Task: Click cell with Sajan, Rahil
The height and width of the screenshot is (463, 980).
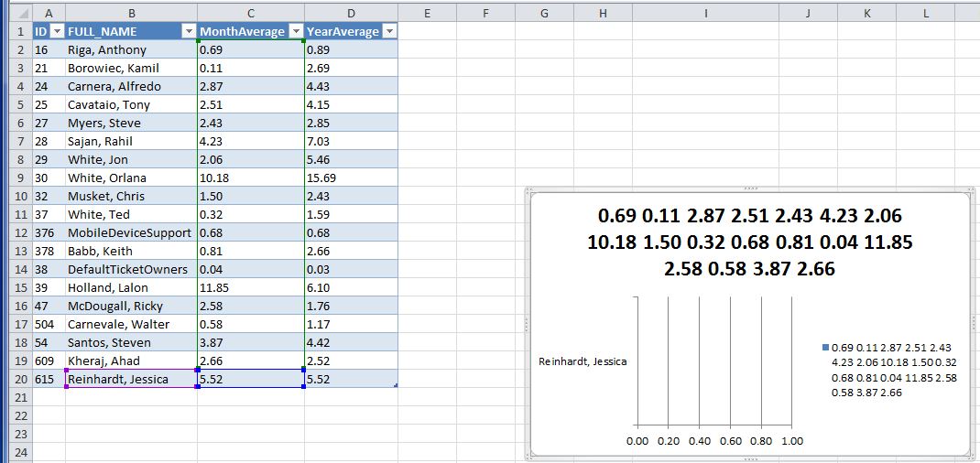Action: click(131, 141)
